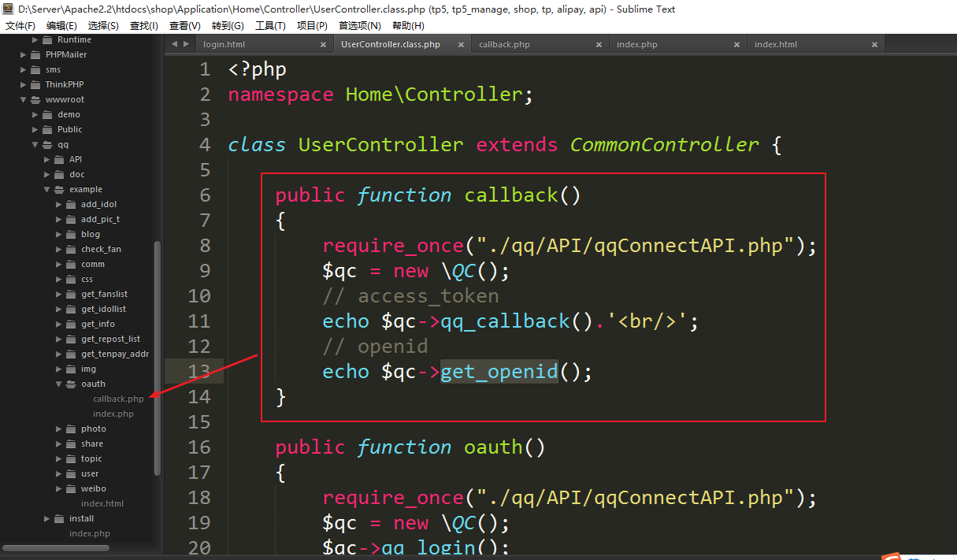Expand the get_info folder
Image resolution: width=957 pixels, height=560 pixels.
click(x=59, y=325)
